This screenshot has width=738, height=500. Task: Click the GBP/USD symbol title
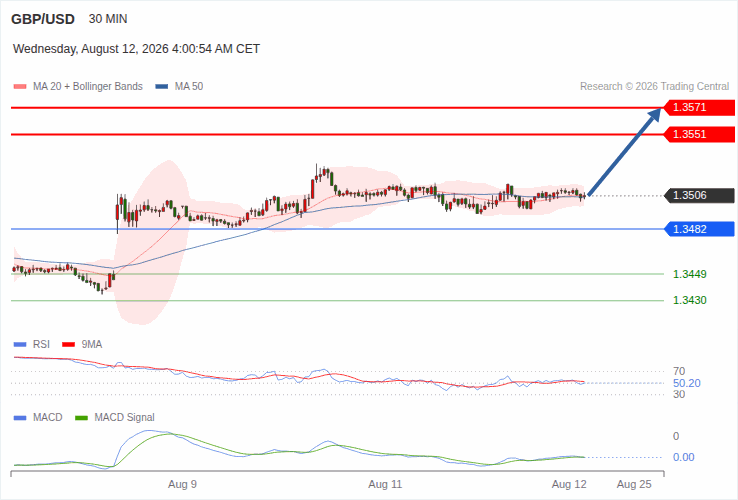pos(43,19)
